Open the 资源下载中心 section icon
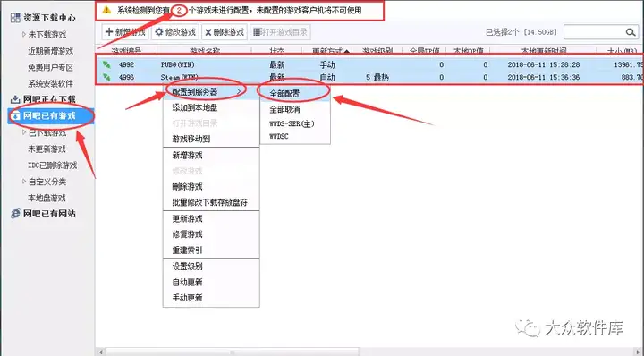The height and width of the screenshot is (356, 644). click(x=15, y=18)
